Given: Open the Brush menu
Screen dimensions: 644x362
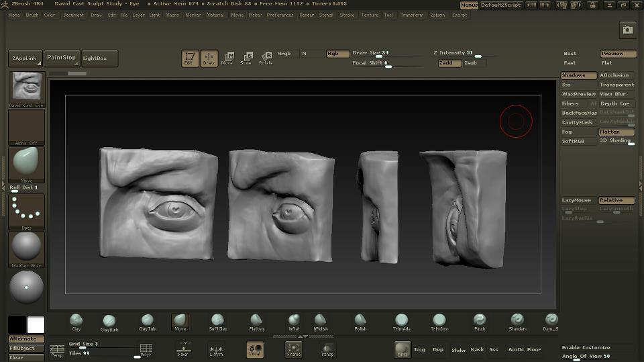Looking at the screenshot, I should [32, 15].
